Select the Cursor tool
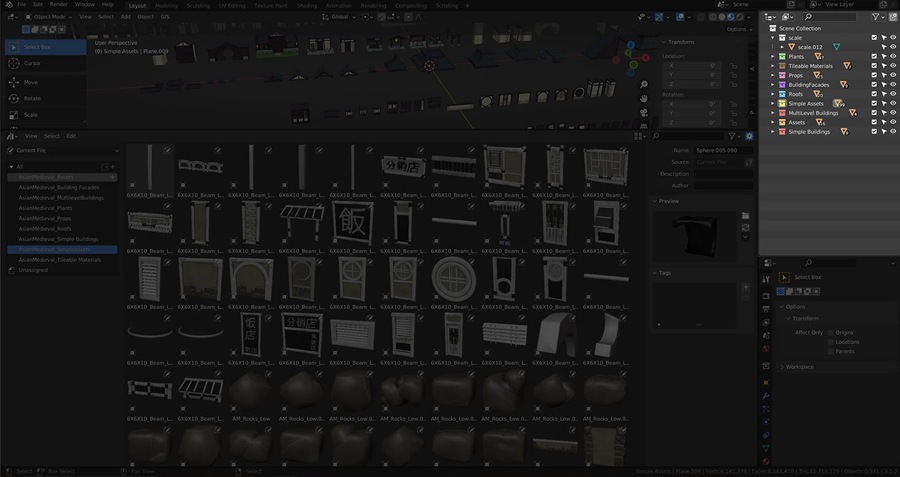The width and height of the screenshot is (900, 477). [x=46, y=64]
